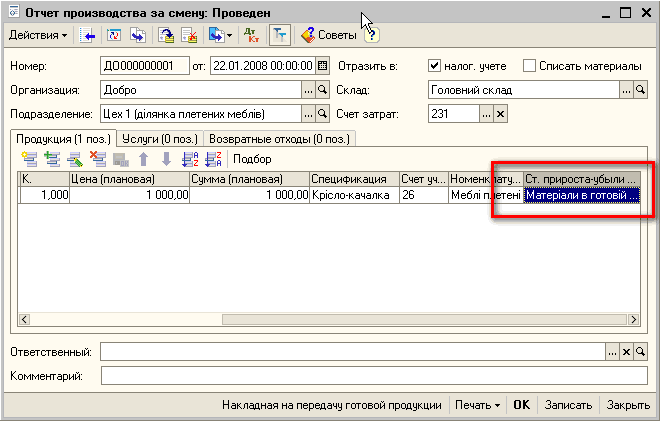Switch to Возвратные отходы tab
Screen dimensions: 660x421
(280, 138)
